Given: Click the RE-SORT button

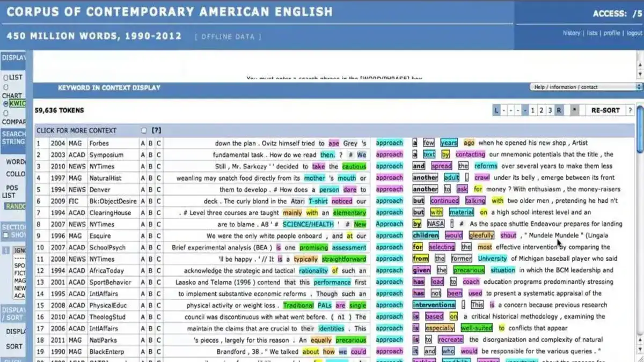Looking at the screenshot, I should pyautogui.click(x=606, y=110).
